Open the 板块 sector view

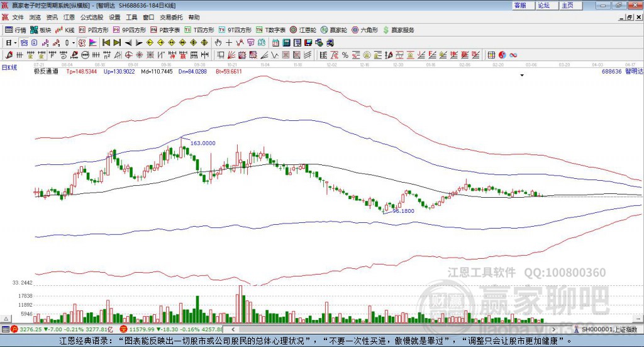pyautogui.click(x=40, y=30)
